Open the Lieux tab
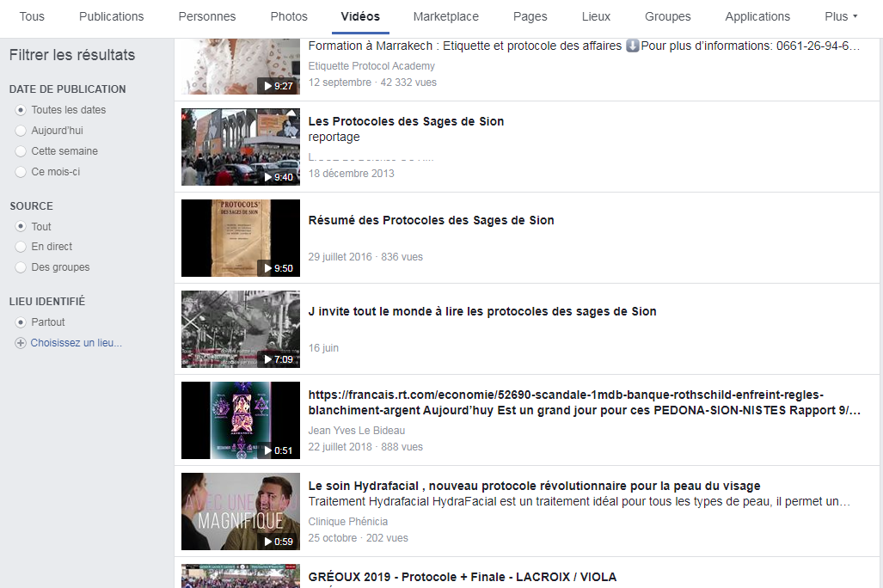 tap(596, 17)
